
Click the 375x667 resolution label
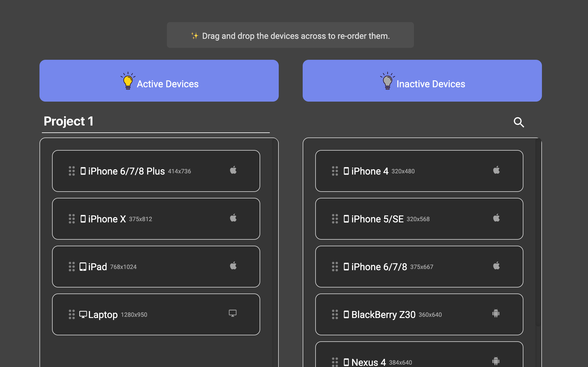pos(422,267)
